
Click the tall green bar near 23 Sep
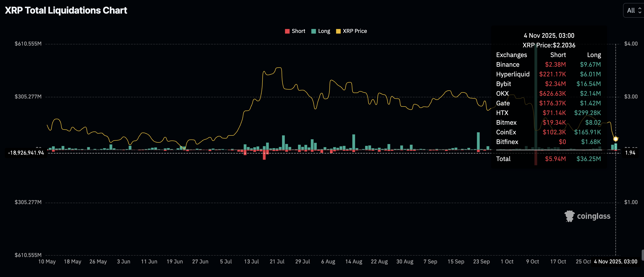pyautogui.click(x=478, y=140)
